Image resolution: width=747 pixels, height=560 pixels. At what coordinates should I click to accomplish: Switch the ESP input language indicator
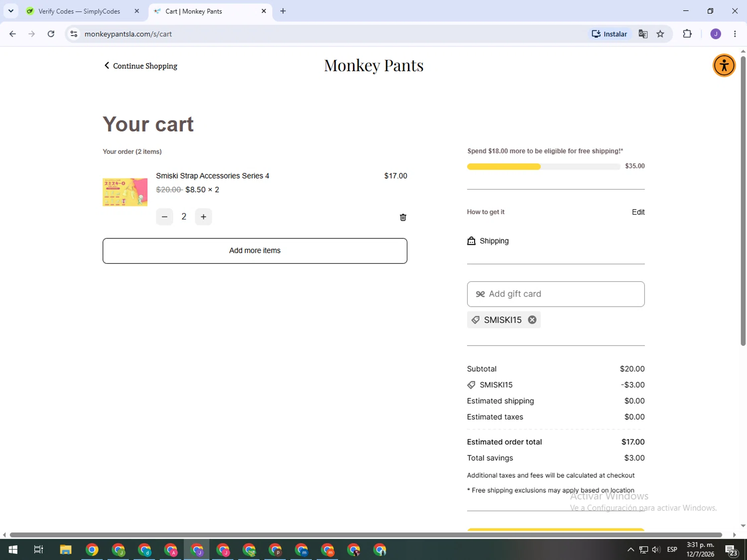672,550
